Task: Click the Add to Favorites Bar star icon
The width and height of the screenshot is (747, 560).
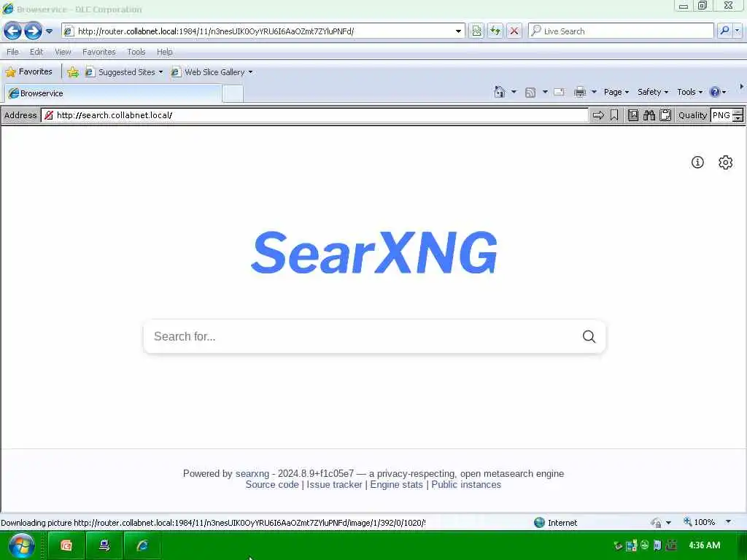Action: pos(73,72)
